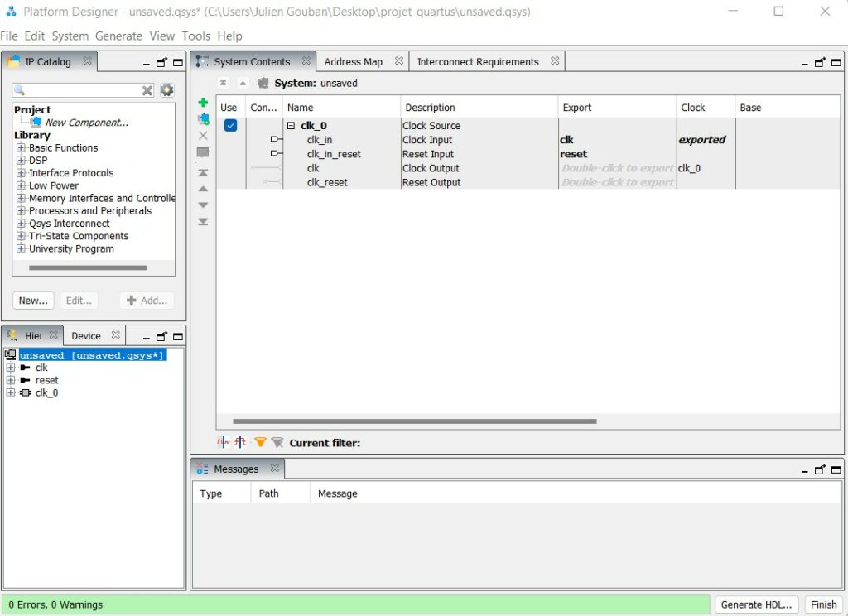Click move to bottom arrow in System Contents
The height and width of the screenshot is (616, 848).
pos(203,222)
